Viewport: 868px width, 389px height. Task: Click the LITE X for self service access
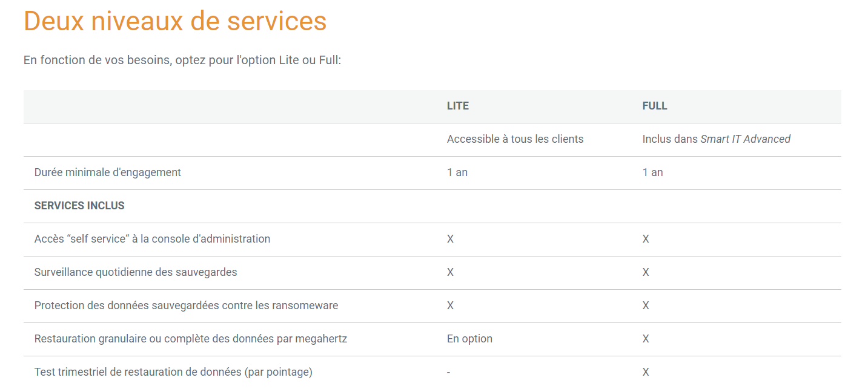(x=450, y=239)
